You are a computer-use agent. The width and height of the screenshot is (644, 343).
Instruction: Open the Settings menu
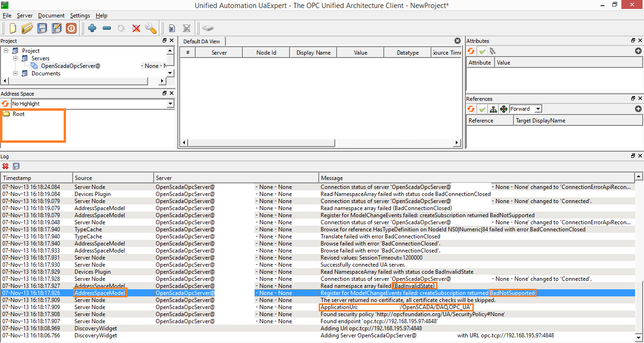pos(80,16)
